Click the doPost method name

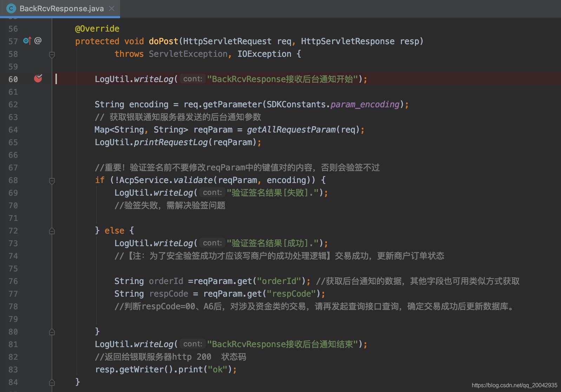coord(164,41)
